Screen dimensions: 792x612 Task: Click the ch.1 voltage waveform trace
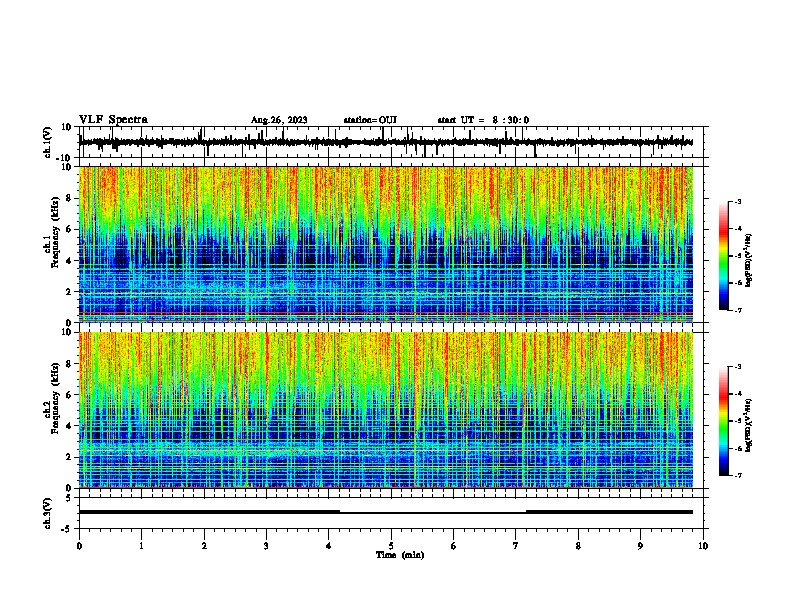coord(386,142)
